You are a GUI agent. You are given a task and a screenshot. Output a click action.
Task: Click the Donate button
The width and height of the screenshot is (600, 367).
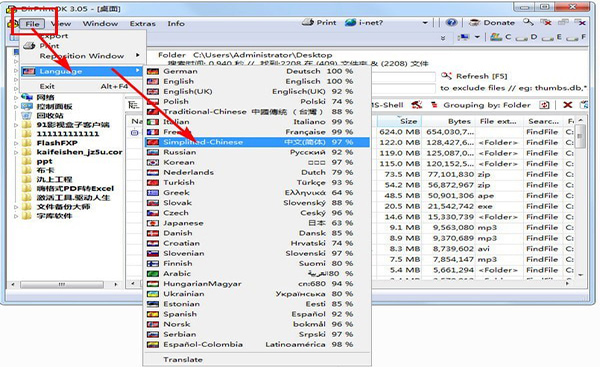click(x=492, y=23)
